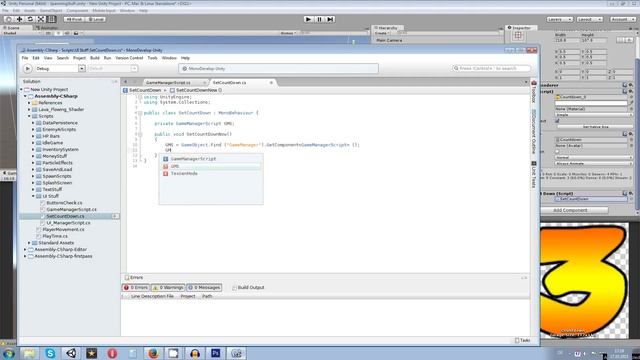Collapse the UI Stuff folder
The width and height of the screenshot is (640, 360).
33,196
